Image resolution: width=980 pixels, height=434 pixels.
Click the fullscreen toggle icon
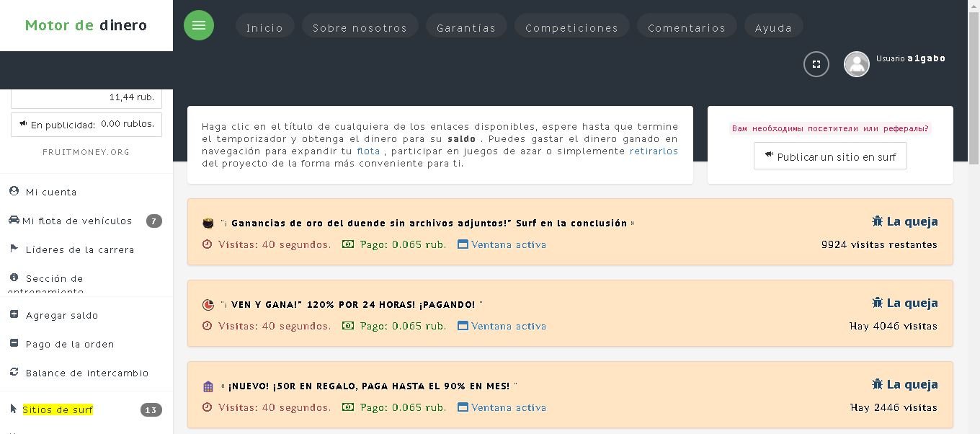[x=816, y=64]
